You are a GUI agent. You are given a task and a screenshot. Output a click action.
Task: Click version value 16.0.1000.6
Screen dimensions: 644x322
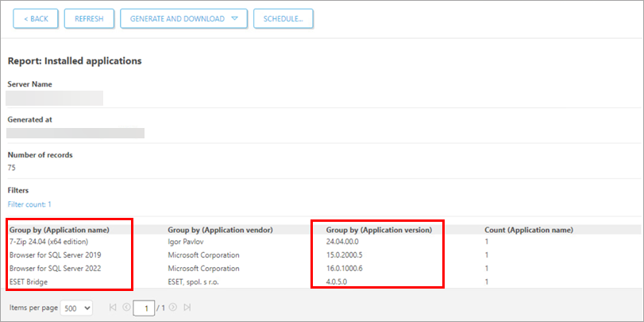[x=344, y=269]
